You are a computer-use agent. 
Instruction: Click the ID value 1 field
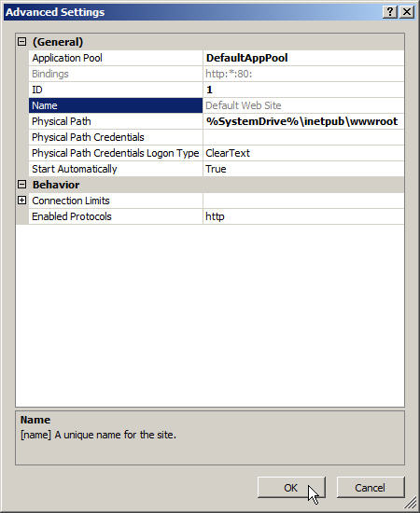click(x=303, y=90)
